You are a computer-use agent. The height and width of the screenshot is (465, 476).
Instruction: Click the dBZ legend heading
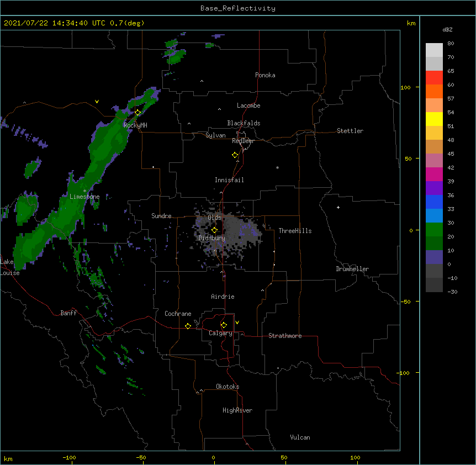tap(447, 30)
